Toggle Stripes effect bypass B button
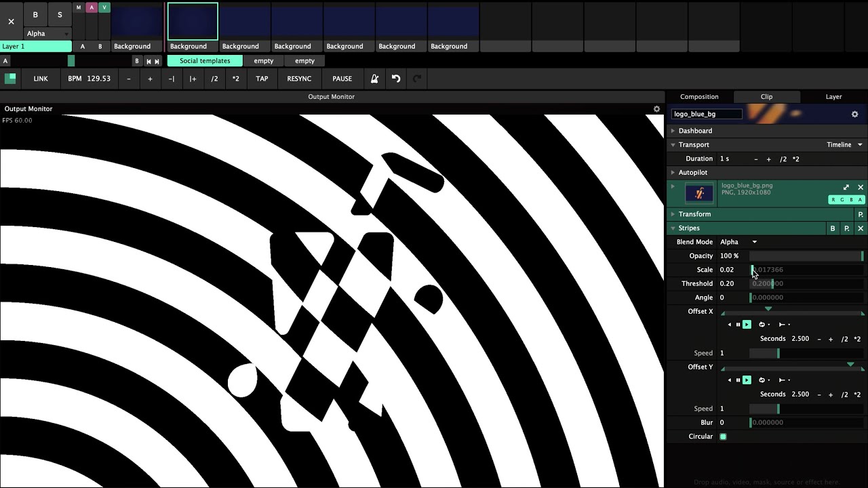 (833, 228)
